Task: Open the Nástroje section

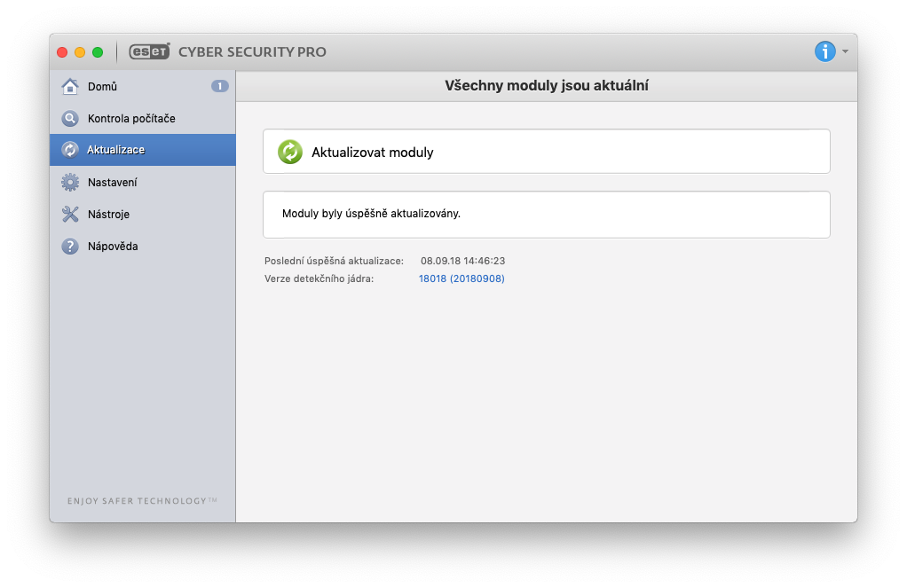Action: click(108, 214)
